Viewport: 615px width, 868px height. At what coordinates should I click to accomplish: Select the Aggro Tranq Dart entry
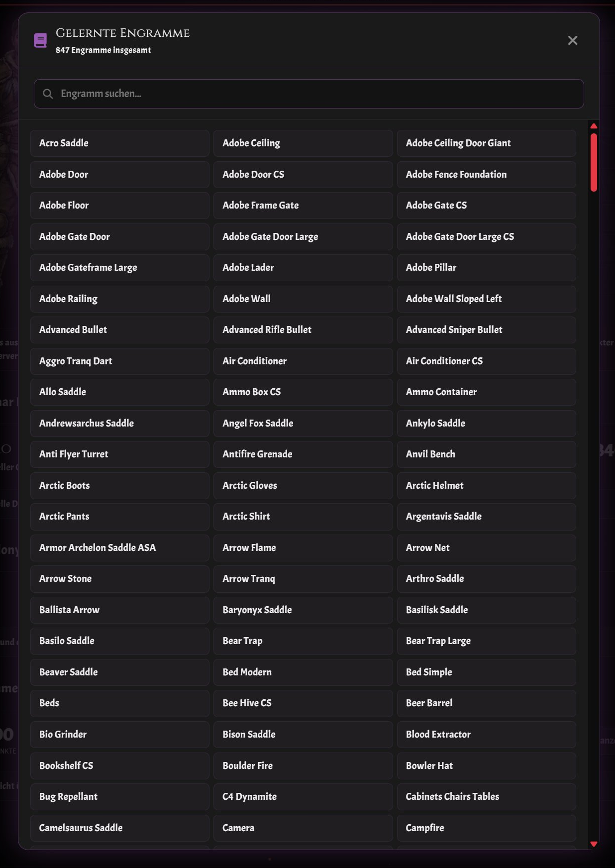tap(120, 361)
